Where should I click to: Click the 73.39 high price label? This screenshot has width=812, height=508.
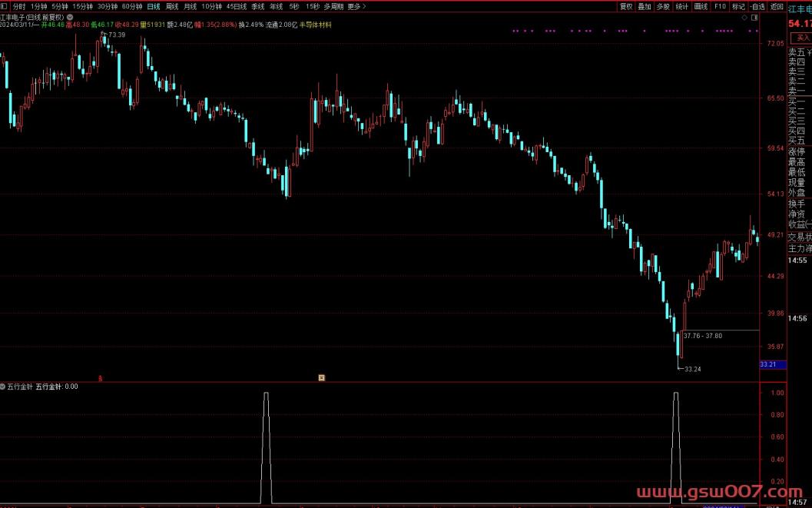point(117,35)
